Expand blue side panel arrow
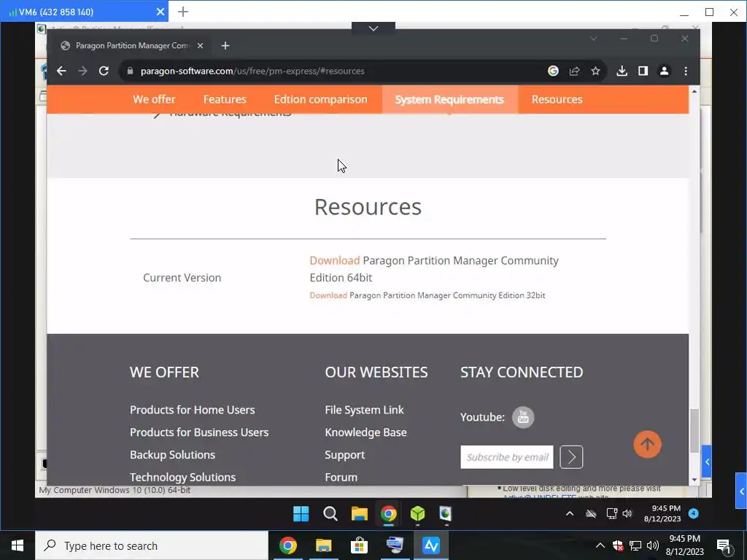Viewport: 747px width, 560px height. (741, 491)
